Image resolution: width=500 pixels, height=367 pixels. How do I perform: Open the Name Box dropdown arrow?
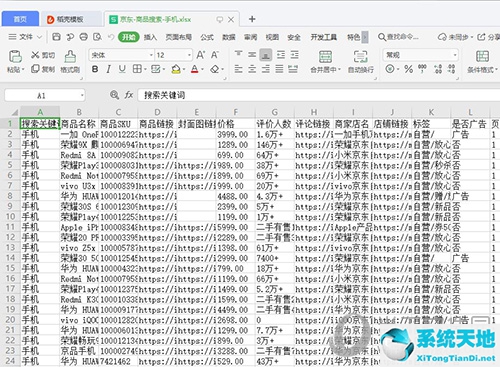point(82,96)
